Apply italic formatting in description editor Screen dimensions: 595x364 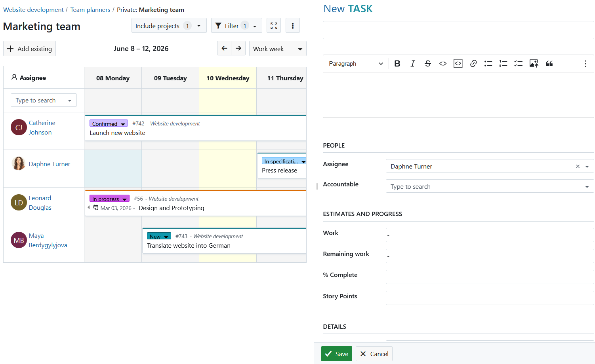(x=412, y=64)
